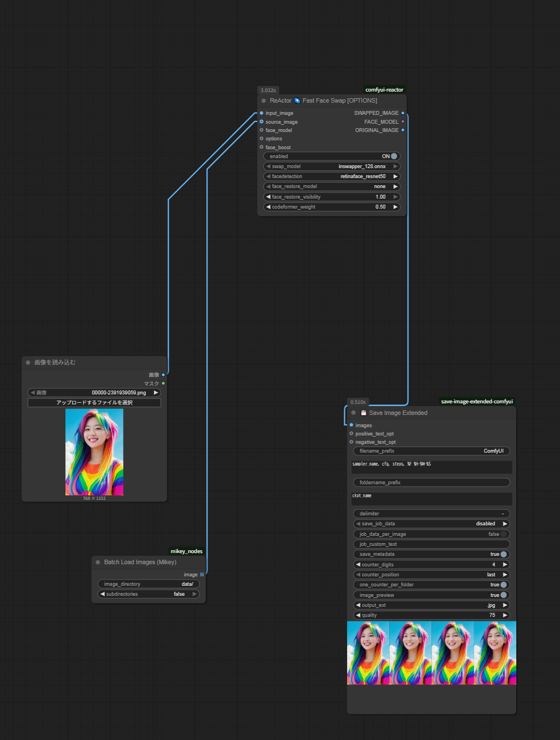The height and width of the screenshot is (740, 560).
Task: Click the ckpt_name text area
Action: tap(431, 499)
